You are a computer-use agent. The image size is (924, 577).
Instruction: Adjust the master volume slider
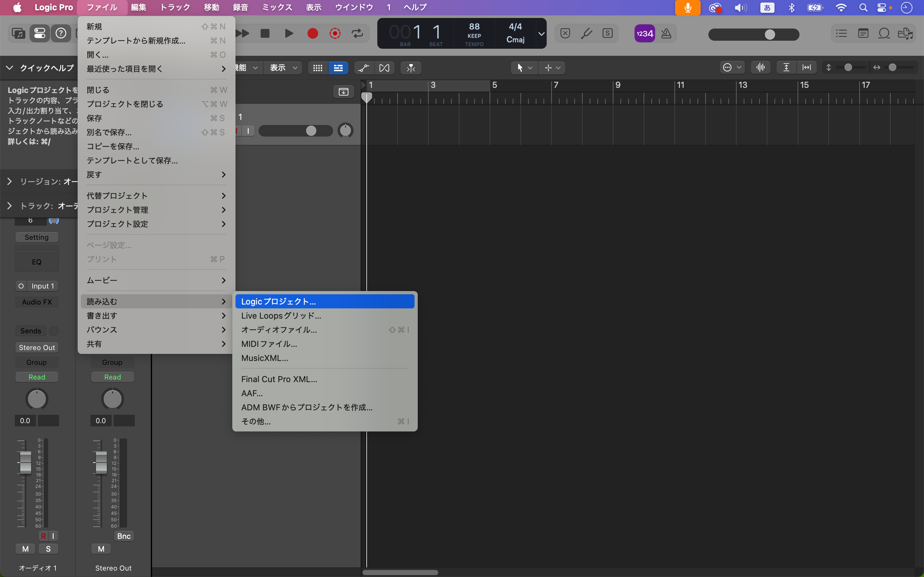click(770, 35)
